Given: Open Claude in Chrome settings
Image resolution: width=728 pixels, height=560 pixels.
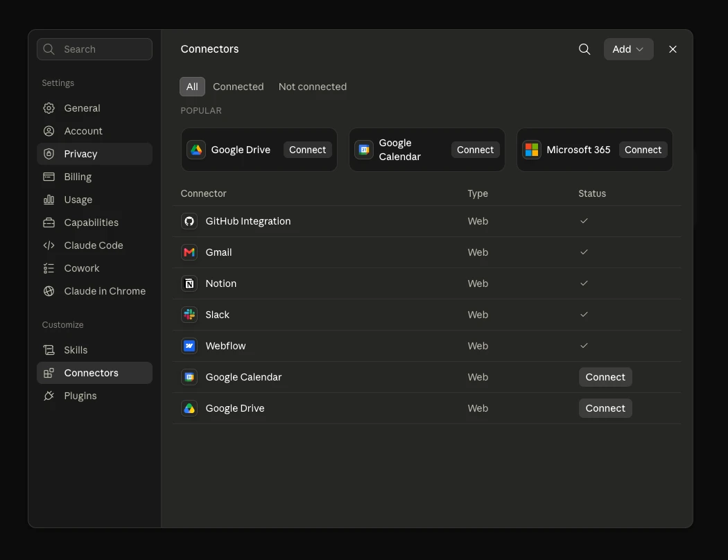Looking at the screenshot, I should [95, 291].
